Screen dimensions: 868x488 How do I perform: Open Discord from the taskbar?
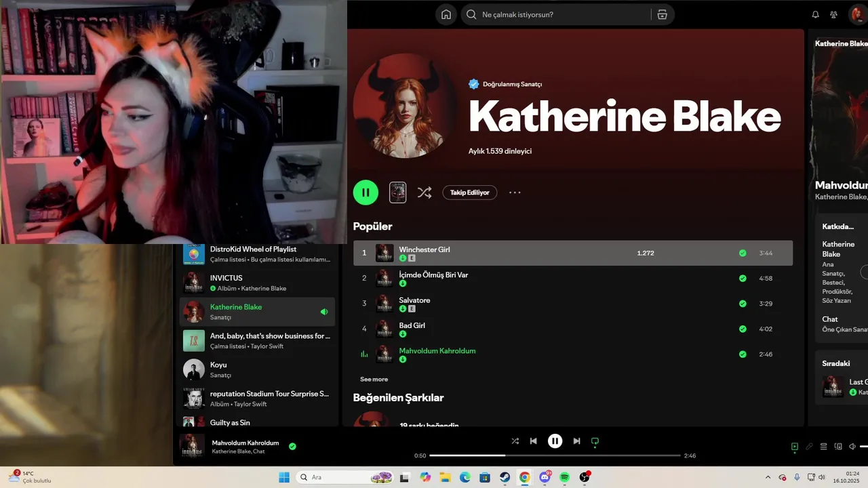pyautogui.click(x=545, y=477)
